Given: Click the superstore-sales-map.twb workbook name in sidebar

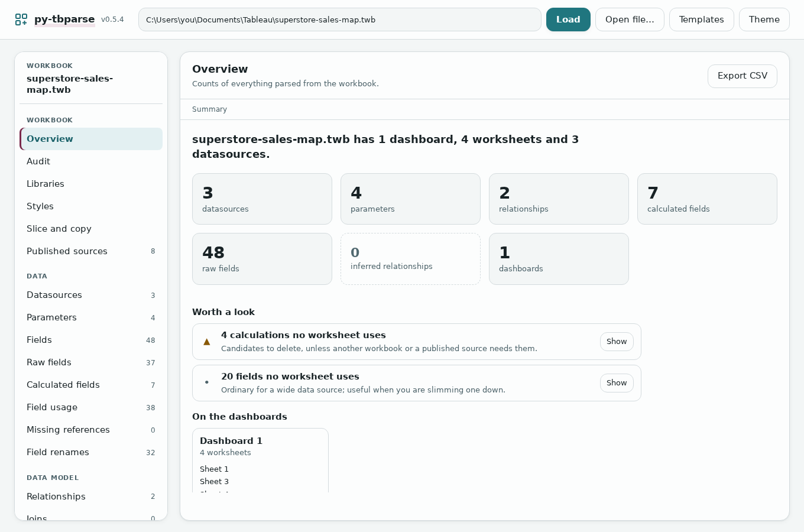Looking at the screenshot, I should (70, 85).
